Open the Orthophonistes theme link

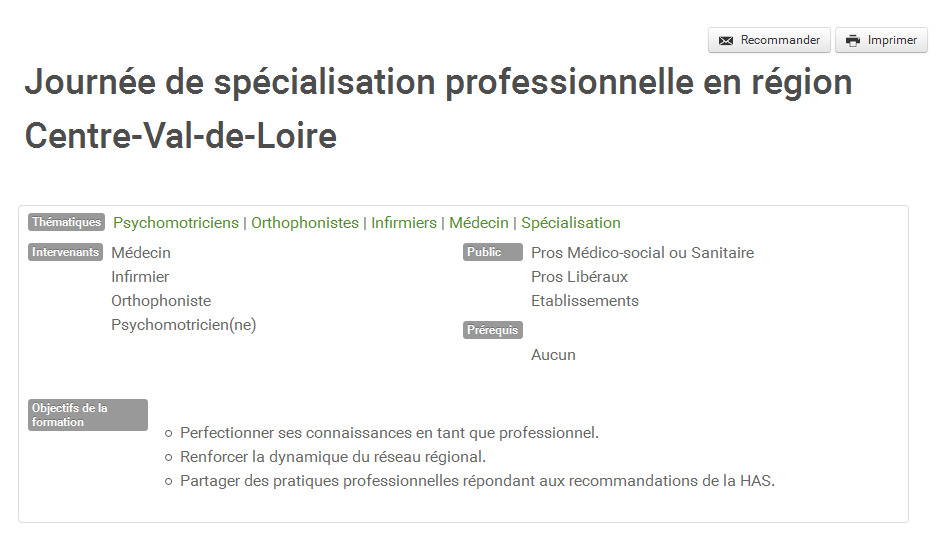[x=305, y=223]
